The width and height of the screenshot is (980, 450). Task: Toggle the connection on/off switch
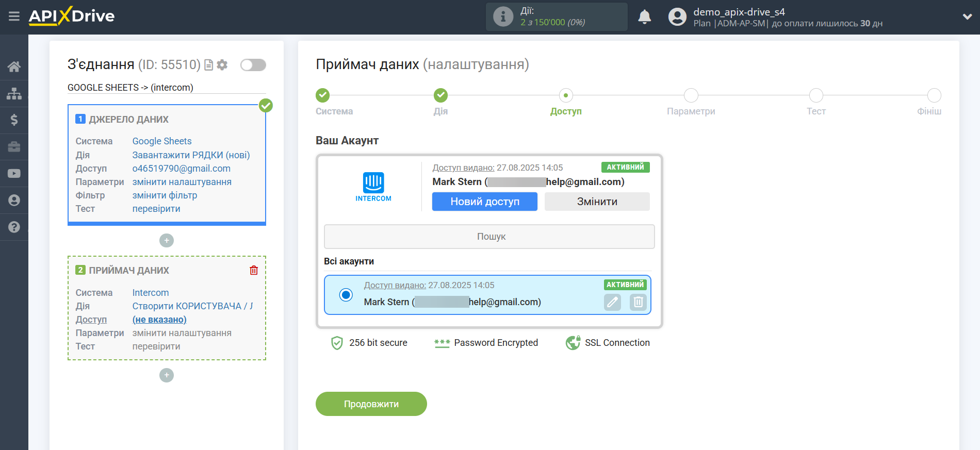coord(253,65)
